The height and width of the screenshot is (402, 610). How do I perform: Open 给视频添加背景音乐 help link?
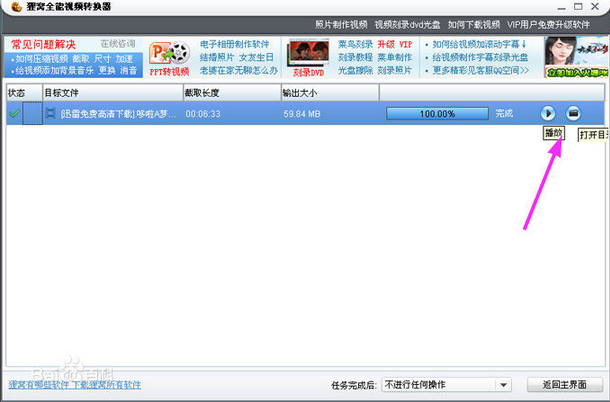tap(54, 71)
